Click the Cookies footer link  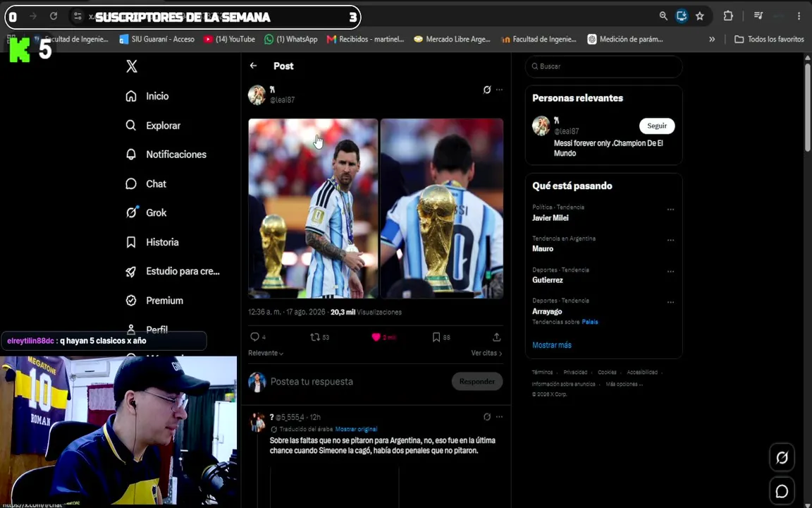click(x=607, y=373)
